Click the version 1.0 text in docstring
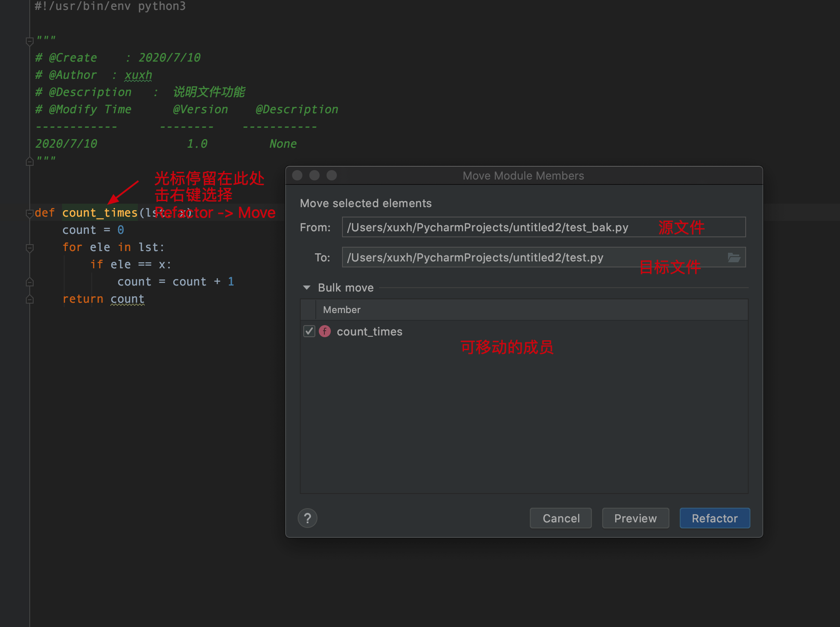840x627 pixels. click(197, 144)
